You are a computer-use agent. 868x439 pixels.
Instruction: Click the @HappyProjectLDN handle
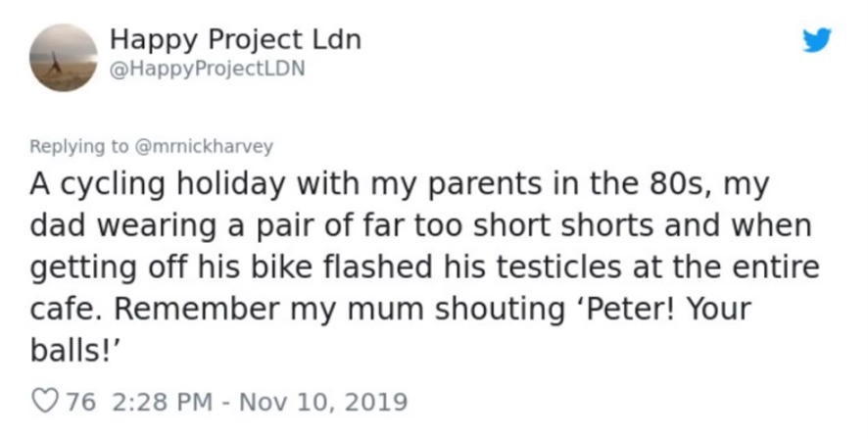click(x=208, y=69)
